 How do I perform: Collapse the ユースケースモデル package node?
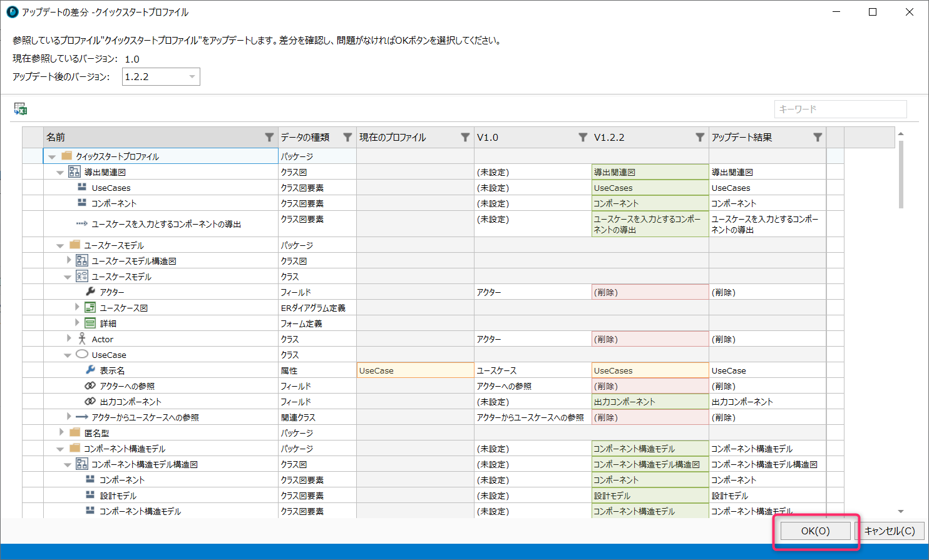point(60,245)
